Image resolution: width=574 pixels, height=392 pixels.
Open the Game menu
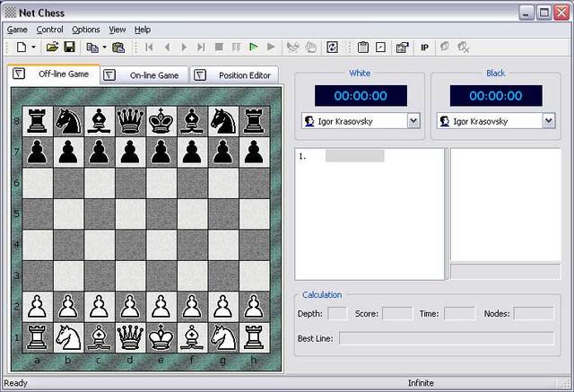coord(17,30)
